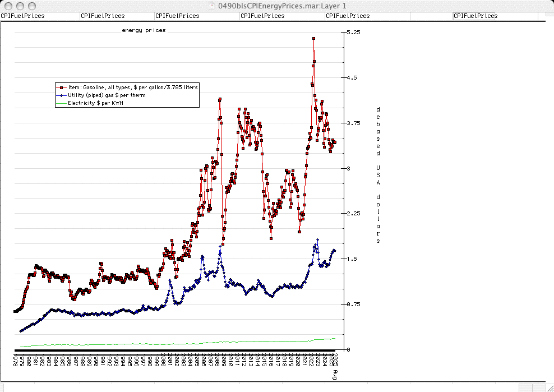The width and height of the screenshot is (554, 392).
Task: Minimize the window using the yellow button
Action: pyautogui.click(x=19, y=5)
